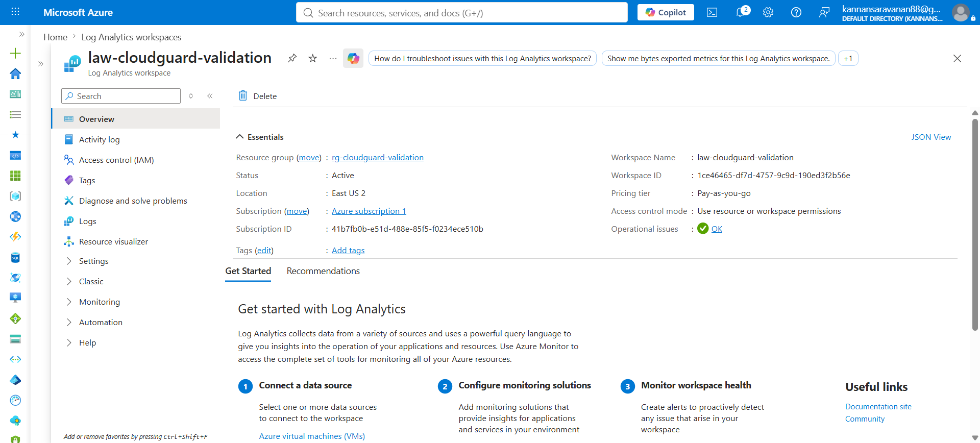Collapse the Essentials section

click(239, 137)
